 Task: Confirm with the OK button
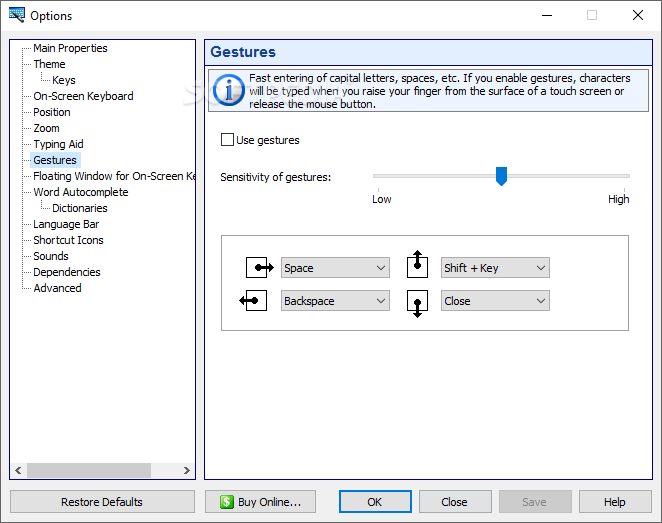(x=375, y=501)
